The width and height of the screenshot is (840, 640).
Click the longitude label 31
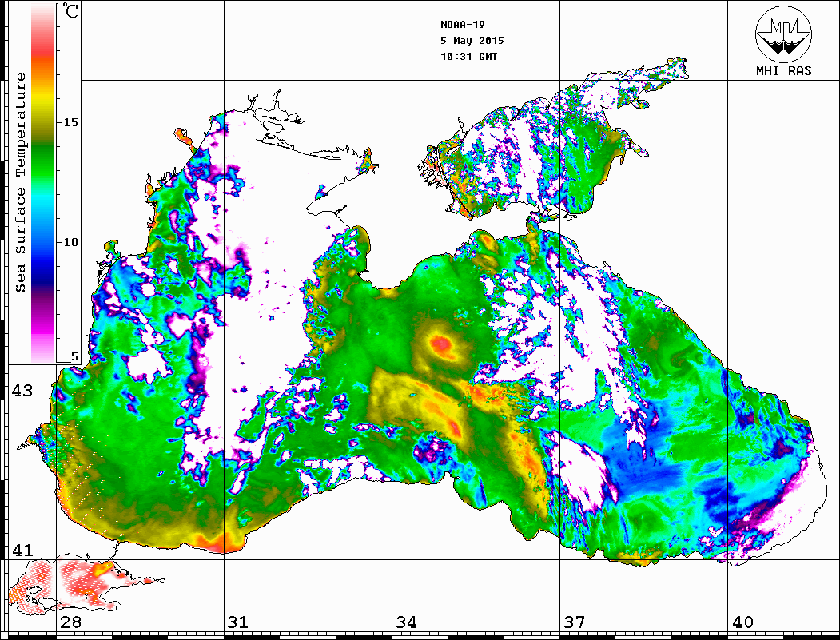click(238, 622)
